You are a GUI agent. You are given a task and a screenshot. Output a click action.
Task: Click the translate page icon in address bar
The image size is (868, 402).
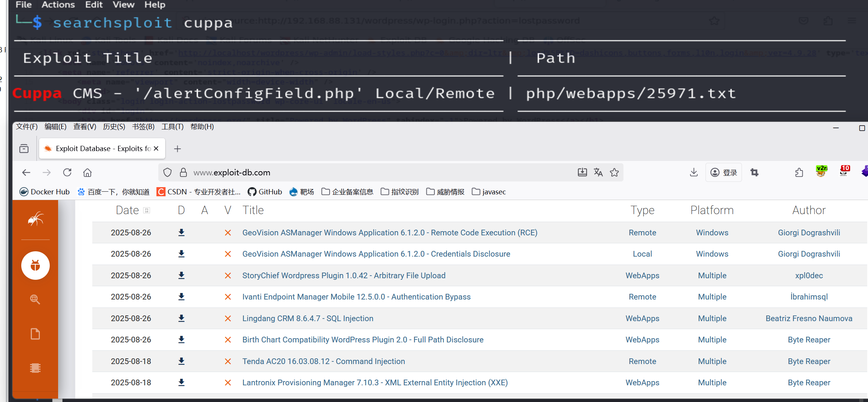[x=598, y=172]
